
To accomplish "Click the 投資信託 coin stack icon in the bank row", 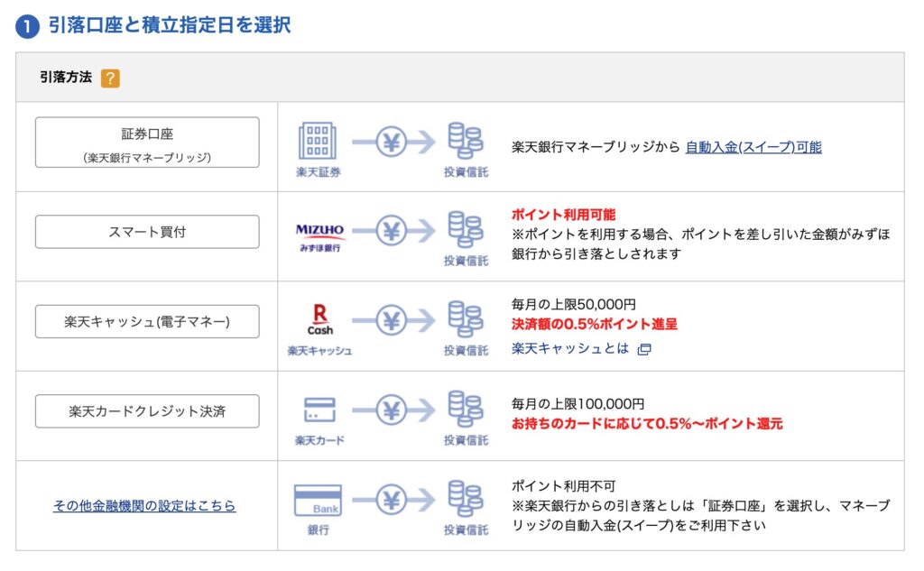I will [x=466, y=499].
